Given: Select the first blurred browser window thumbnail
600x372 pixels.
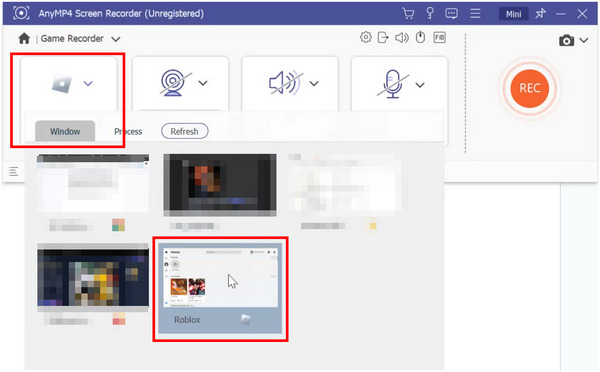Looking at the screenshot, I should (x=93, y=183).
